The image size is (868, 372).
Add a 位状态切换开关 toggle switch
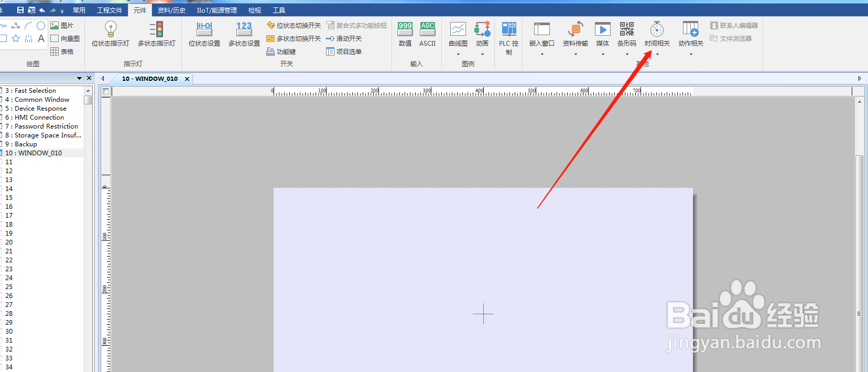(x=294, y=25)
